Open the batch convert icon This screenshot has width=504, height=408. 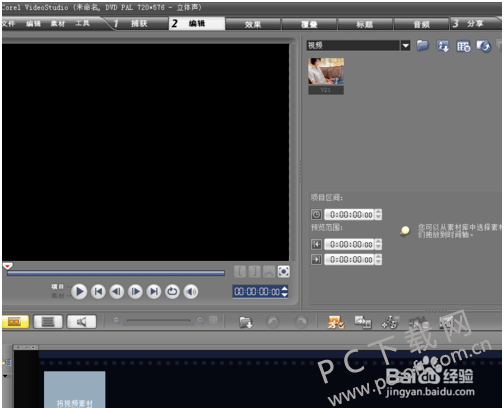(363, 322)
